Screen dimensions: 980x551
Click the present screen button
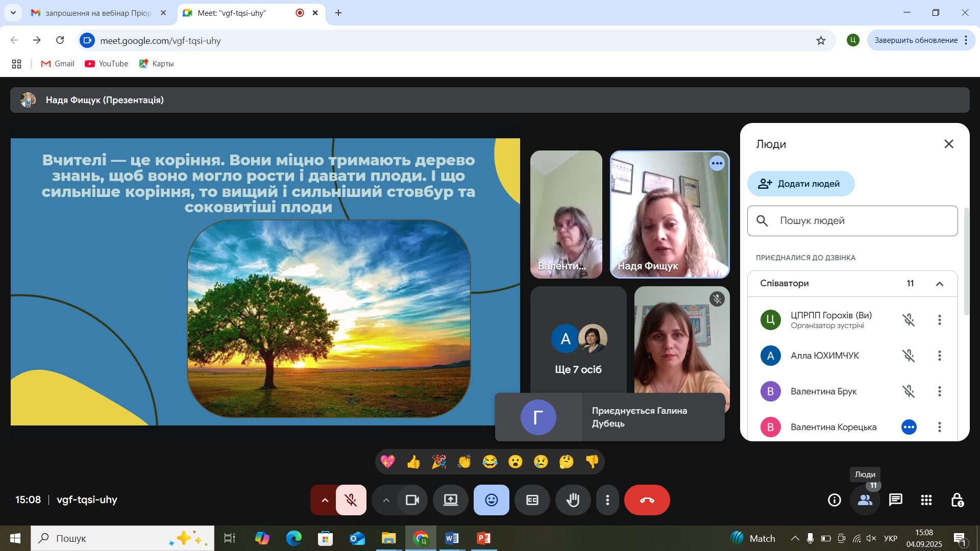(x=450, y=500)
